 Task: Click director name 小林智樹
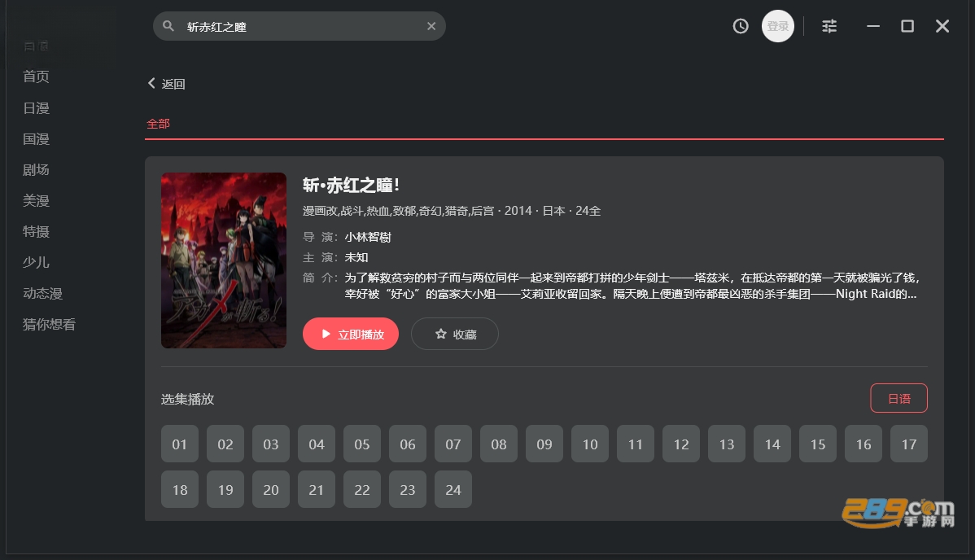click(x=368, y=237)
